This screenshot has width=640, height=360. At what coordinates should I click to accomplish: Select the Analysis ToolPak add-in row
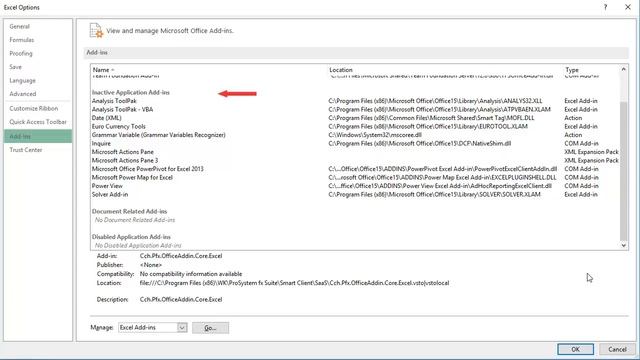[x=355, y=101]
